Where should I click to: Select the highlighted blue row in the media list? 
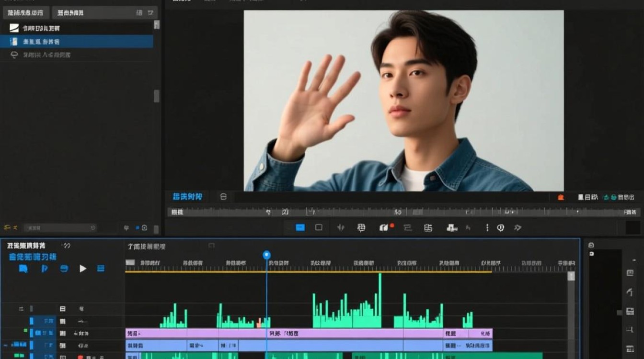click(x=77, y=42)
